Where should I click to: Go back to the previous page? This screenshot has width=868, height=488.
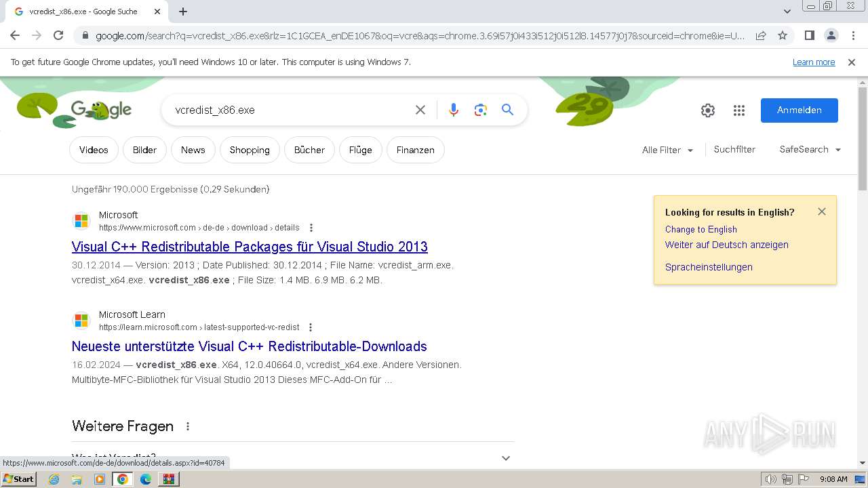tap(15, 35)
